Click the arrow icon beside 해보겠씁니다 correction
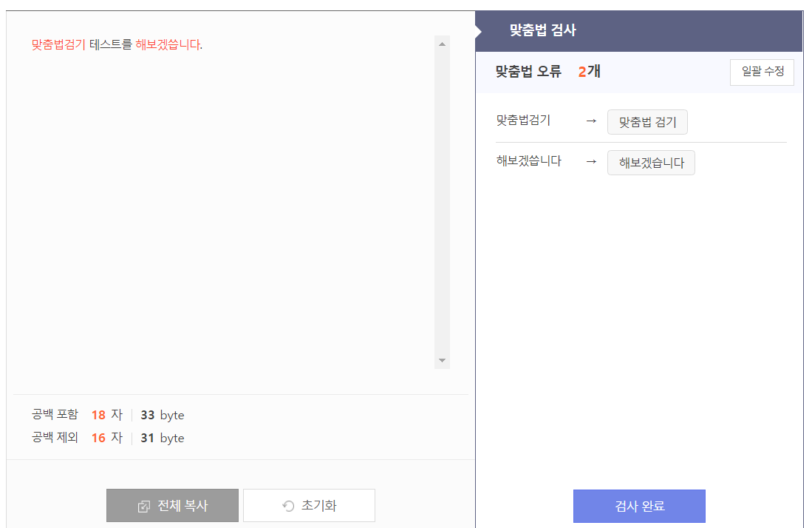The image size is (812, 528). click(x=590, y=161)
